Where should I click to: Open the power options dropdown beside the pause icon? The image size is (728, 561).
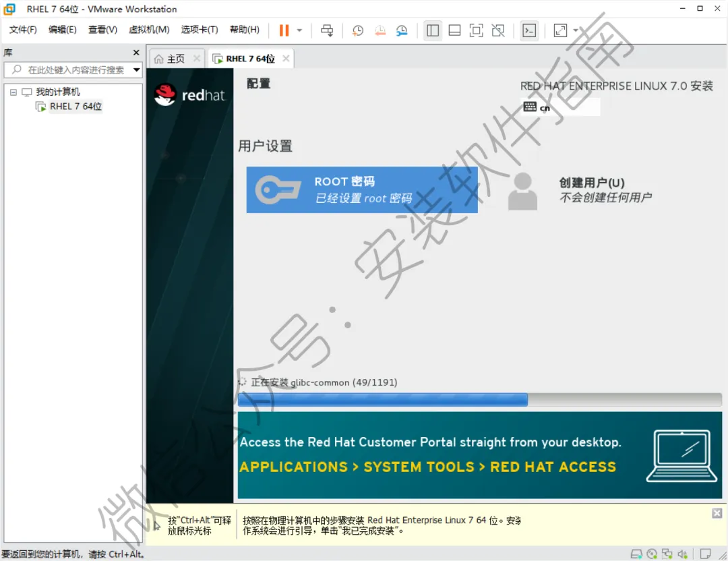(x=299, y=30)
